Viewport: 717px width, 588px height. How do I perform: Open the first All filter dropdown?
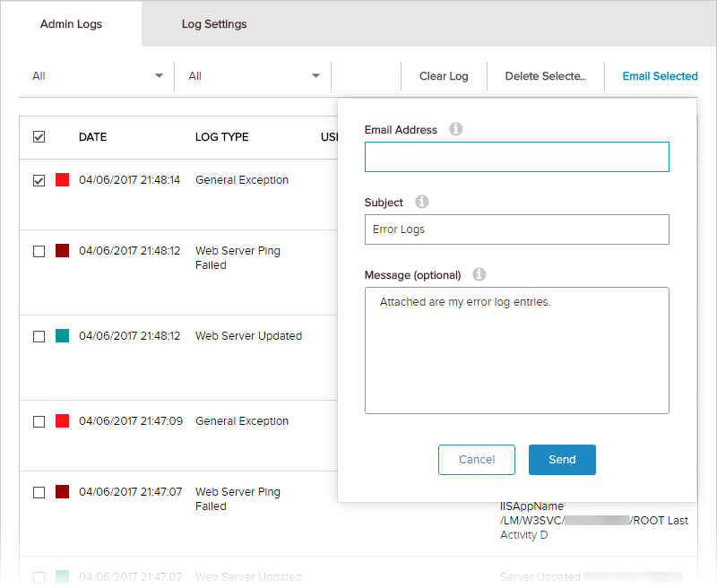point(97,76)
